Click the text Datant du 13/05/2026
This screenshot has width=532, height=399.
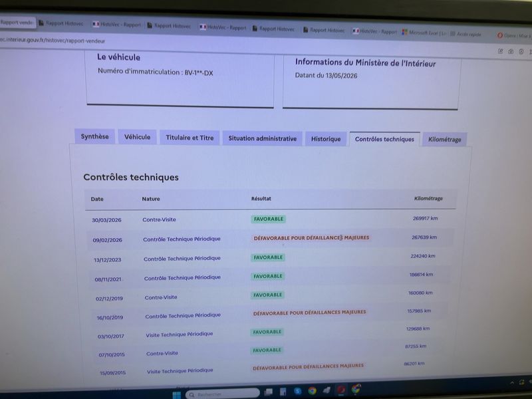tap(326, 75)
